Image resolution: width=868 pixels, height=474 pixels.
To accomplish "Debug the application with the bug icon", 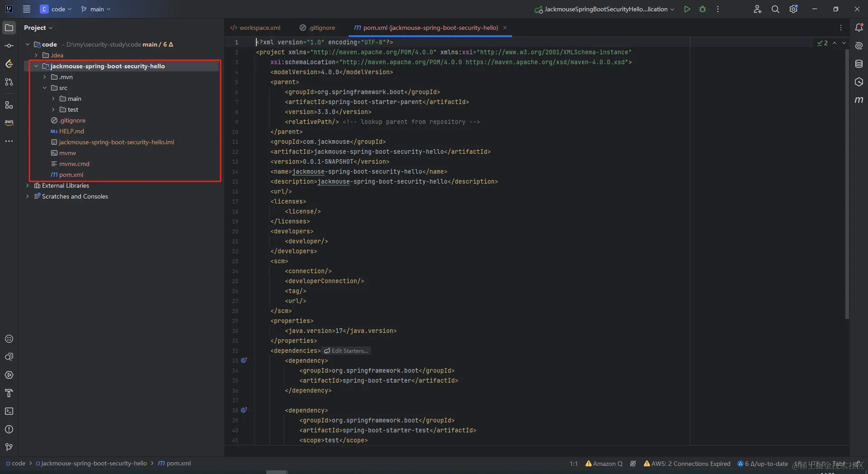I will 703,9.
